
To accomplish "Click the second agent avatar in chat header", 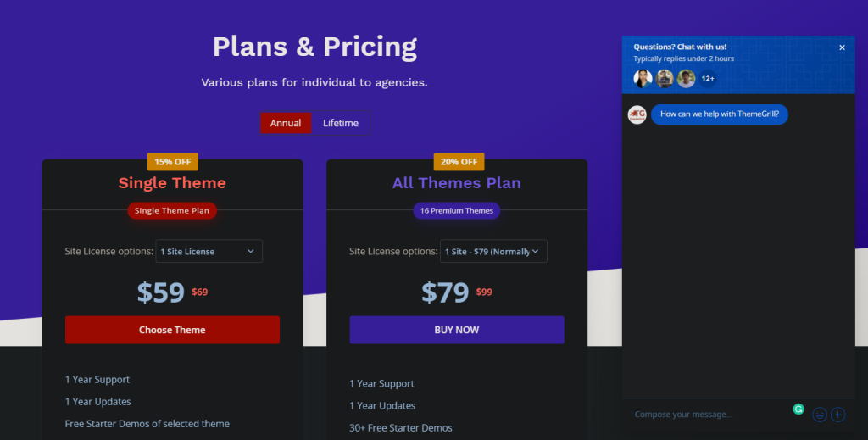I will [x=665, y=79].
